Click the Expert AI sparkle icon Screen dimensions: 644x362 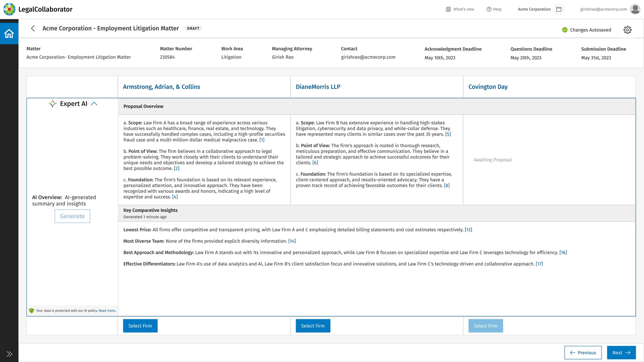(53, 104)
